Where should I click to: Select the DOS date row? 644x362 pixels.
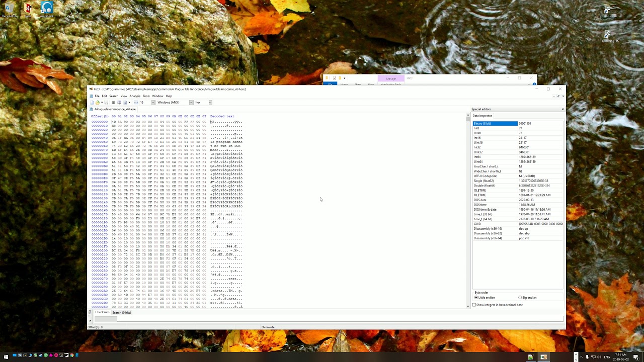click(x=518, y=200)
